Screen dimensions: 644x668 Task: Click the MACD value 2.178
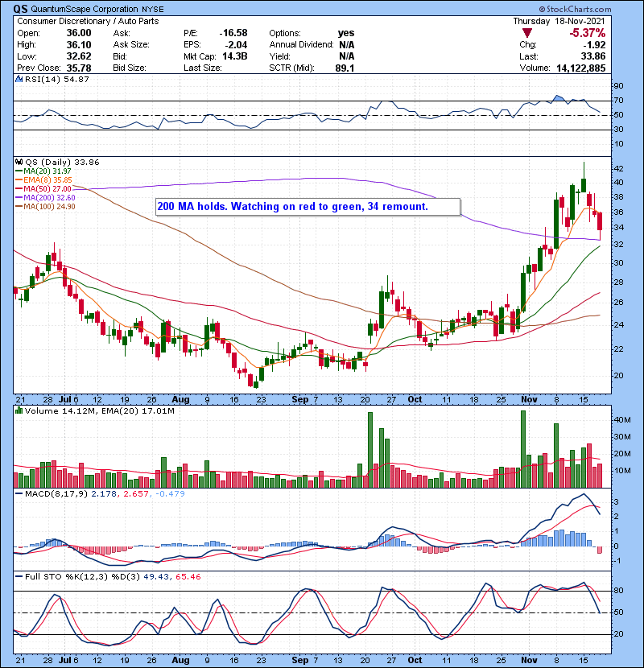click(105, 494)
